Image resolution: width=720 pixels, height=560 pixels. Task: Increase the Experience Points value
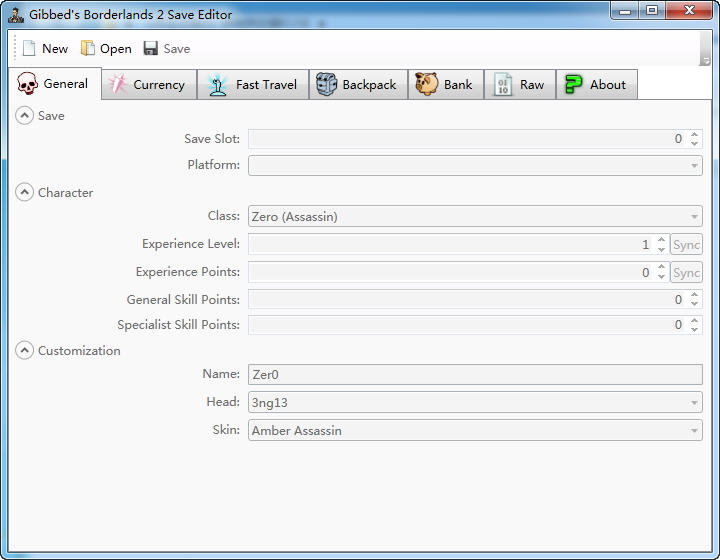661,268
